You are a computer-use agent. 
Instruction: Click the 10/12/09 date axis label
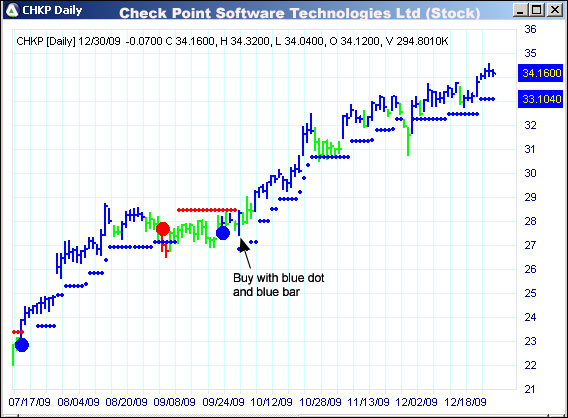click(x=271, y=402)
